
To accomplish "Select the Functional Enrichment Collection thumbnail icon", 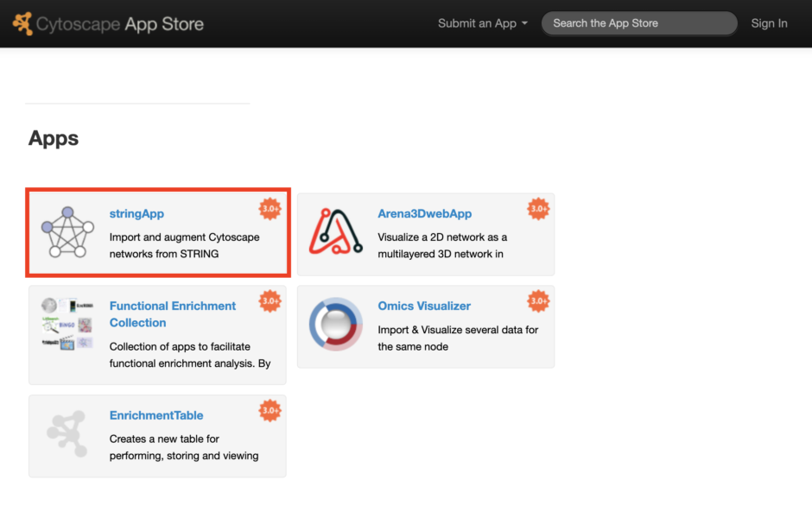I will (x=67, y=324).
